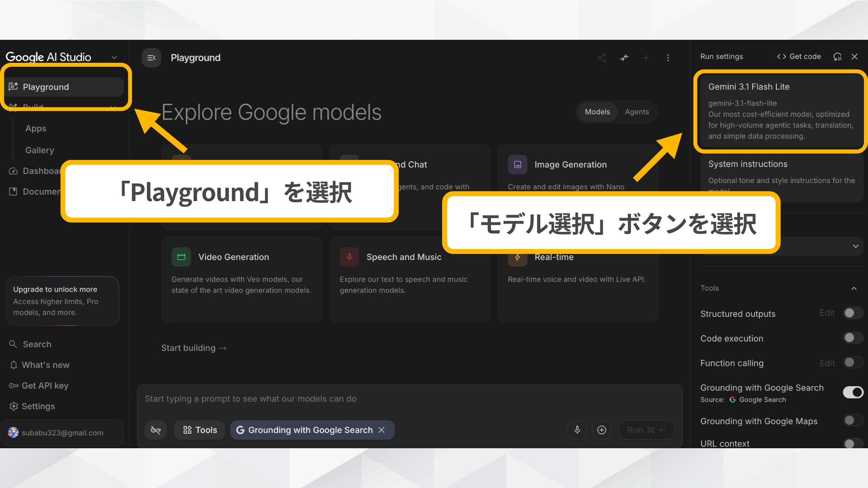Click the What's new bell icon
The image size is (868, 488).
tap(14, 365)
